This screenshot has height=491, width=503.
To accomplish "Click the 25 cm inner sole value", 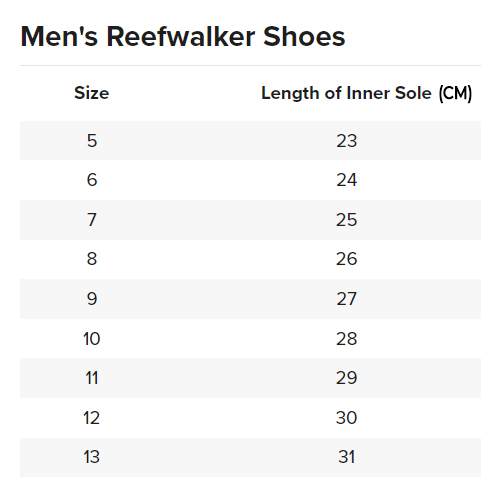I will [x=347, y=220].
